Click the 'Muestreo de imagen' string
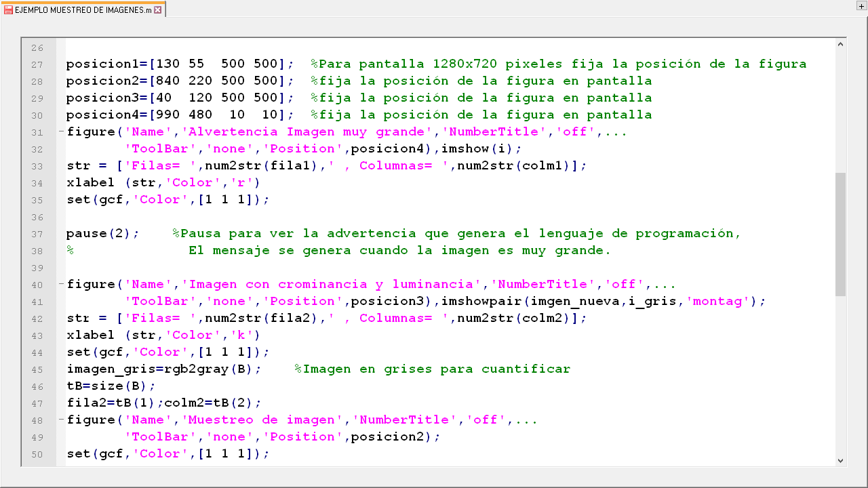 coord(261,420)
